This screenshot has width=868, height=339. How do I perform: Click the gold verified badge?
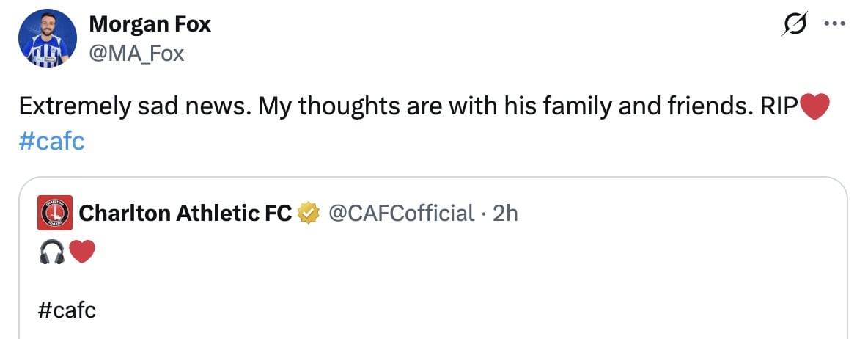coord(309,214)
